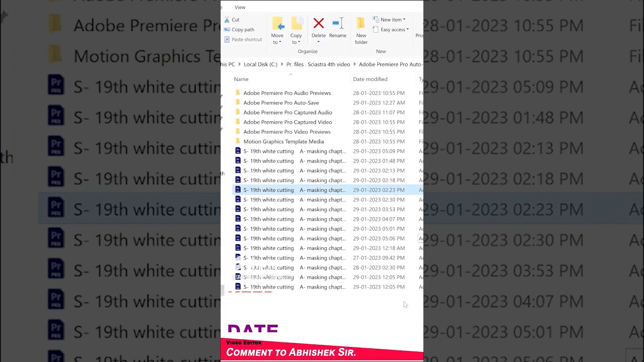Image resolution: width=644 pixels, height=362 pixels.
Task: Select the Adobe Premiere Pro Captured Video folder name
Action: pos(288,122)
